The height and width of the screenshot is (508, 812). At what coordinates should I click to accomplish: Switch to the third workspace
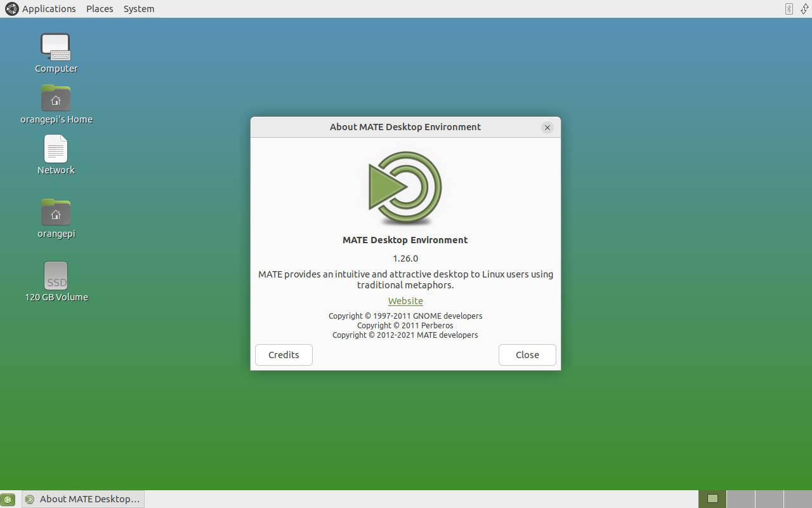pos(769,499)
